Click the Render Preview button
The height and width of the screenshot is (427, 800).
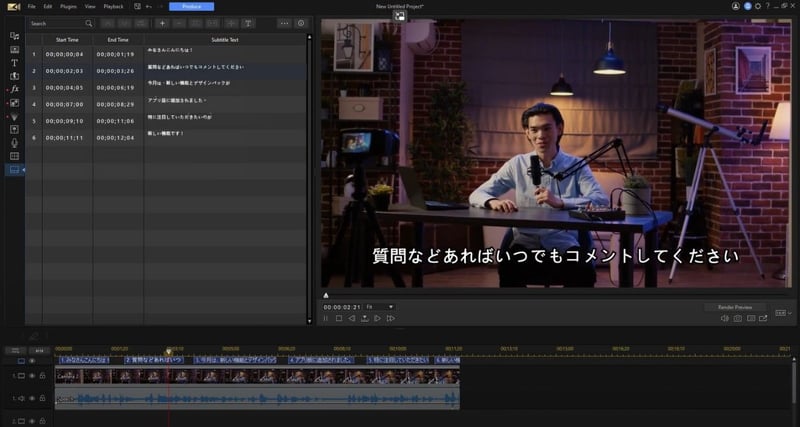click(734, 307)
